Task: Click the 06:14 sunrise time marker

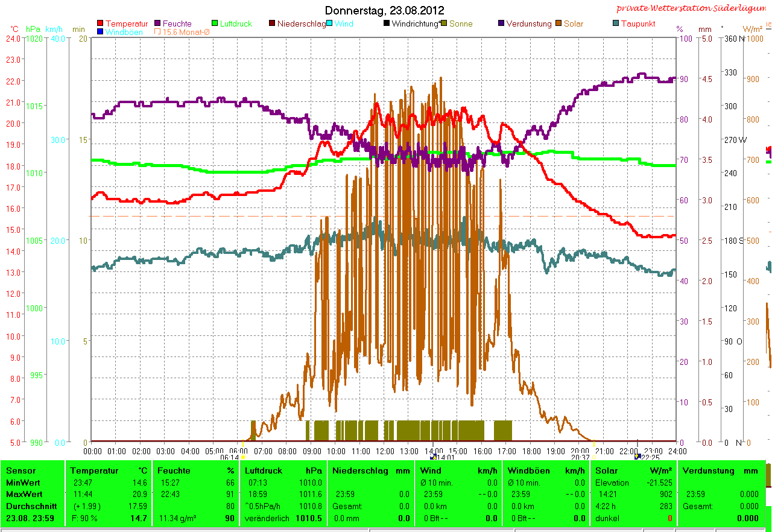Action: point(229,458)
